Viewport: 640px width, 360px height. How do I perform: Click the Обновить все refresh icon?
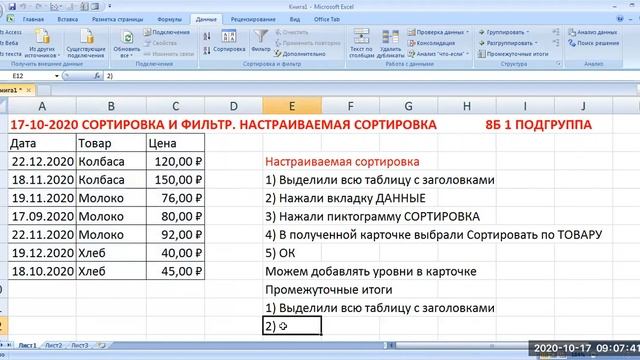coord(127,43)
